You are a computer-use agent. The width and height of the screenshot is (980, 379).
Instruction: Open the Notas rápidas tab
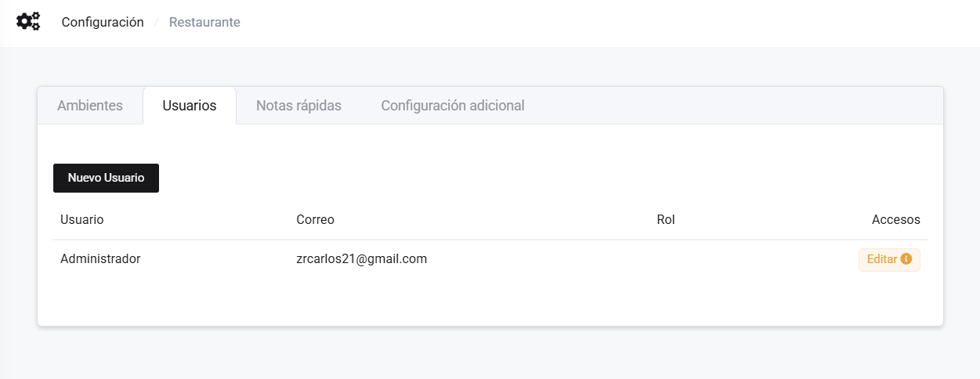pyautogui.click(x=298, y=106)
